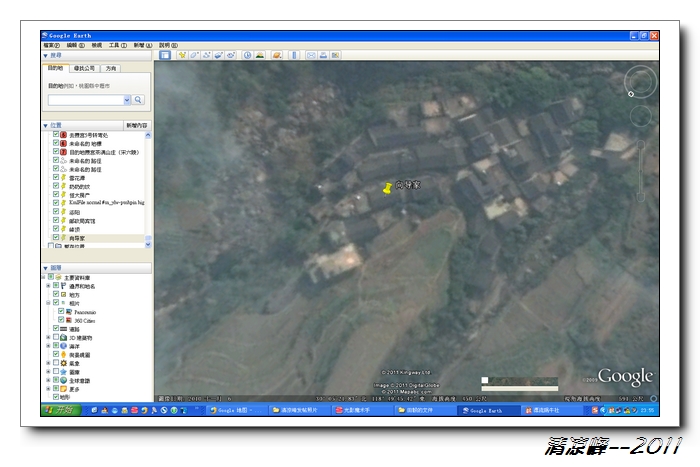This screenshot has height=467, width=700.
Task: Collapse the 位置 places panel
Action: pos(46,125)
